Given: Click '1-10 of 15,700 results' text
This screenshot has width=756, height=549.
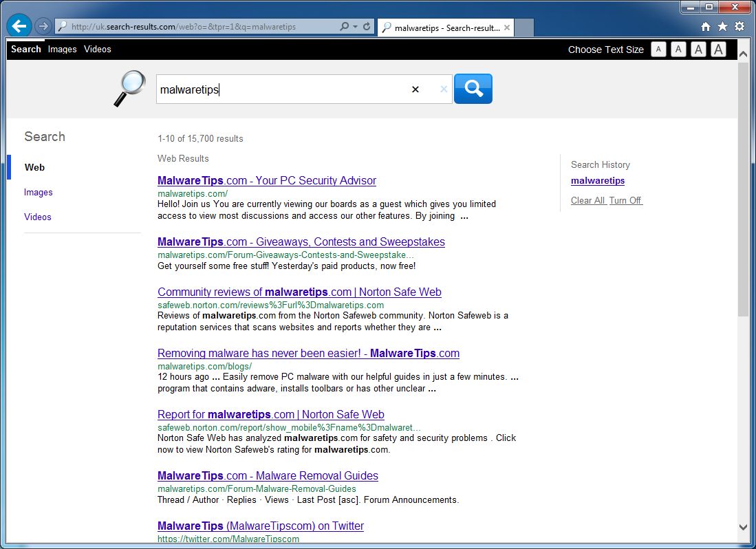Looking at the screenshot, I should point(200,138).
